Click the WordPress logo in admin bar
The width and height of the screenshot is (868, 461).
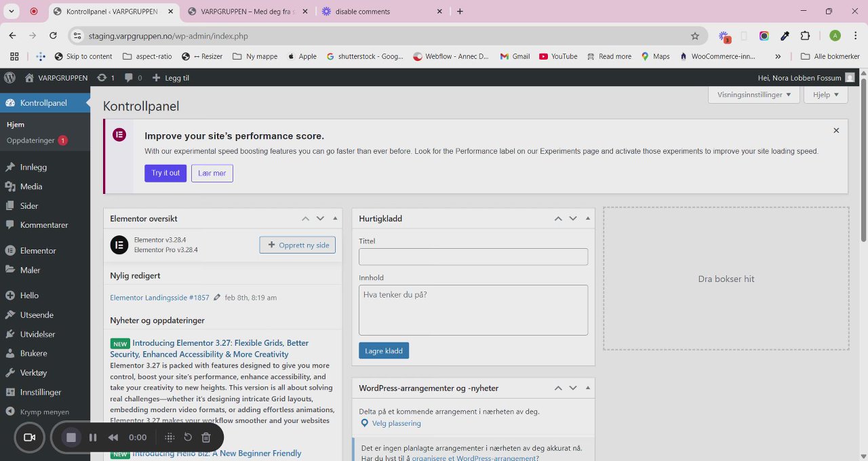(9, 78)
